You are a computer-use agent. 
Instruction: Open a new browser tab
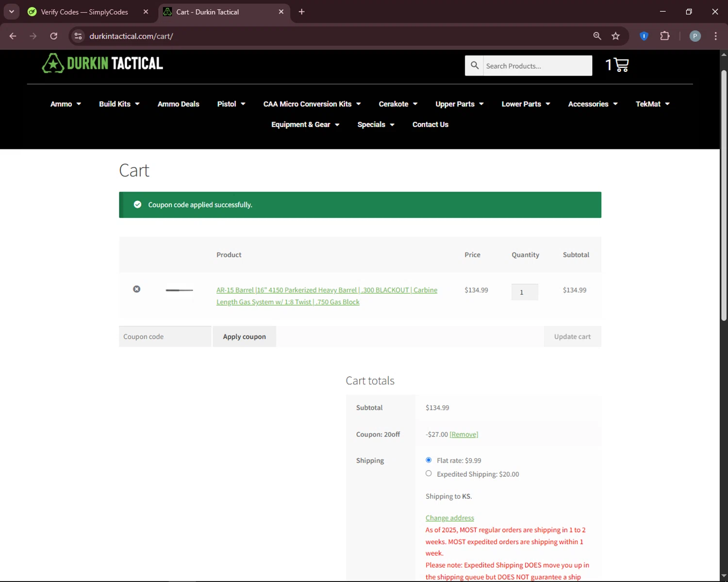point(301,12)
